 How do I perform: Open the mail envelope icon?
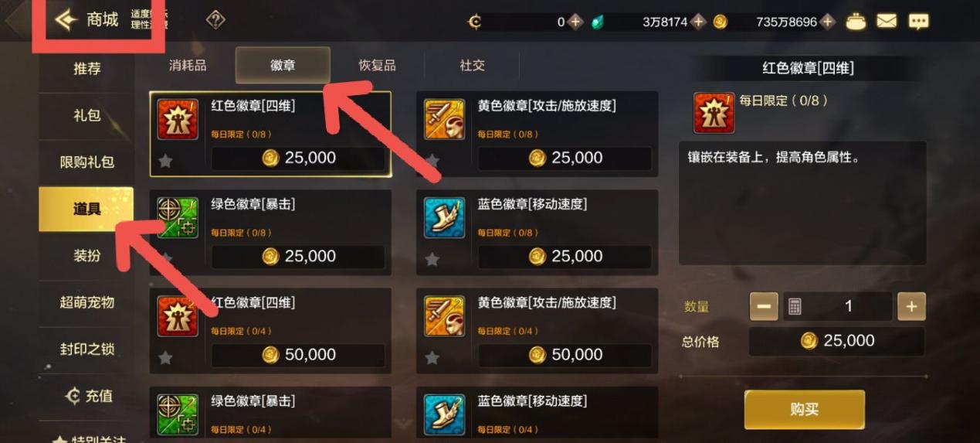pos(887,22)
